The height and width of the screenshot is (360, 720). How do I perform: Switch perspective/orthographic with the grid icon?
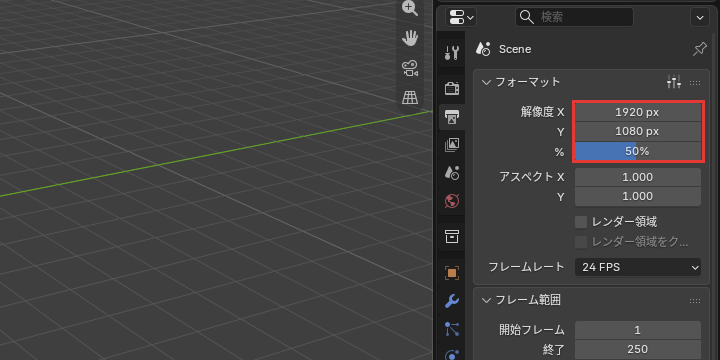coord(410,97)
